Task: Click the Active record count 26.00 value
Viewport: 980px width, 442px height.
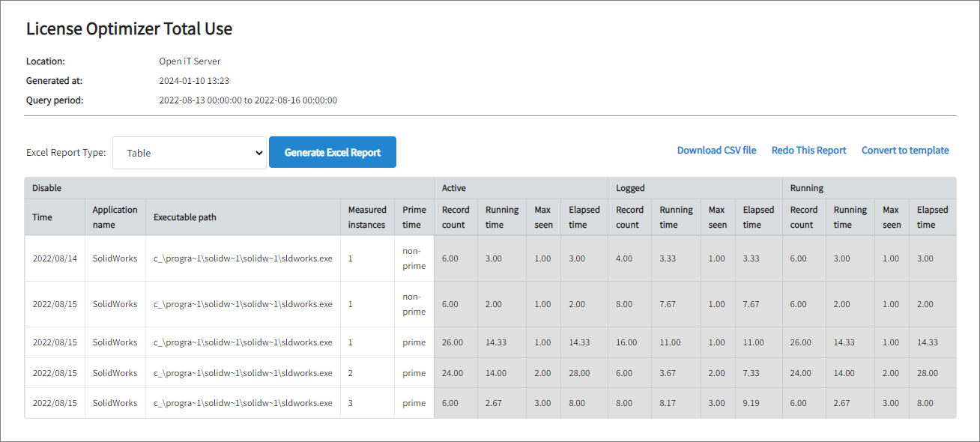Action: [455, 342]
